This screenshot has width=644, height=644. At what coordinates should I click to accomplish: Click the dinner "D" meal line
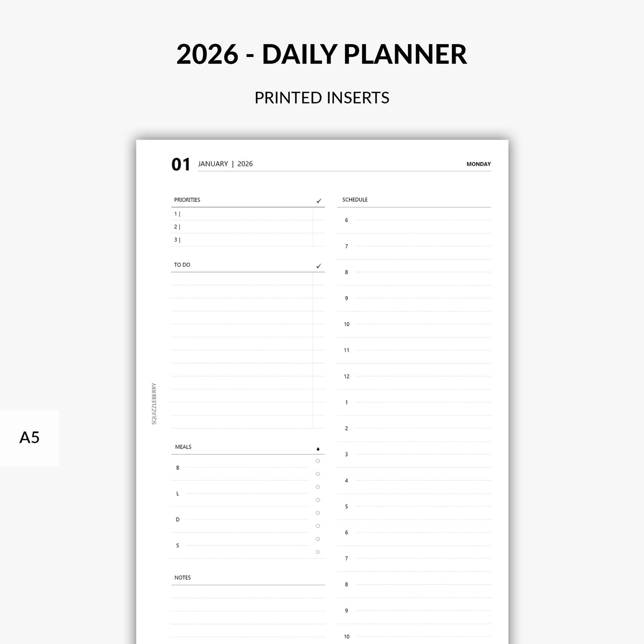pyautogui.click(x=247, y=519)
